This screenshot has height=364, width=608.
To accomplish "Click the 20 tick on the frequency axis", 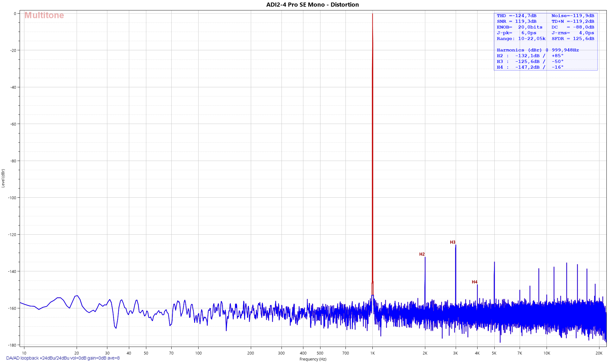I will [x=77, y=353].
